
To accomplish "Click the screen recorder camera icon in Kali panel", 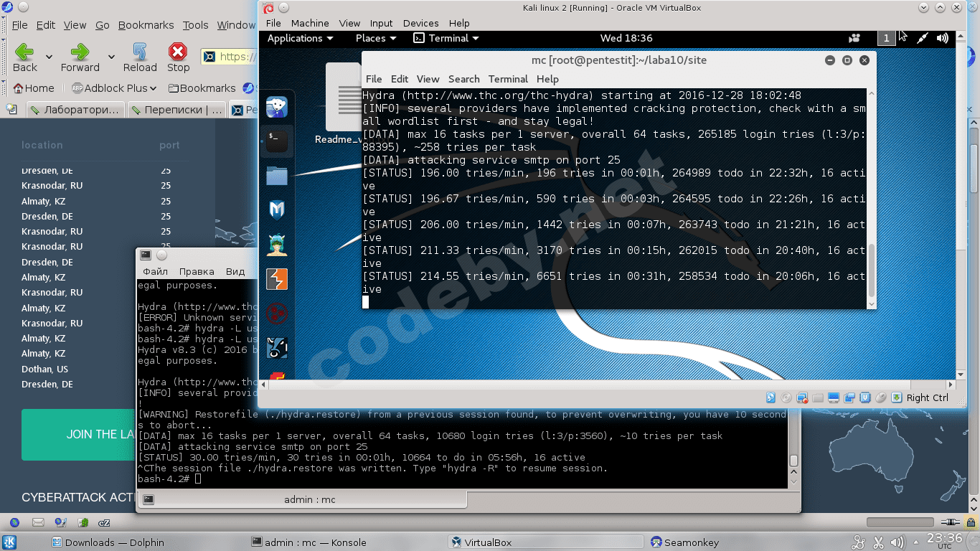I will 854,39.
